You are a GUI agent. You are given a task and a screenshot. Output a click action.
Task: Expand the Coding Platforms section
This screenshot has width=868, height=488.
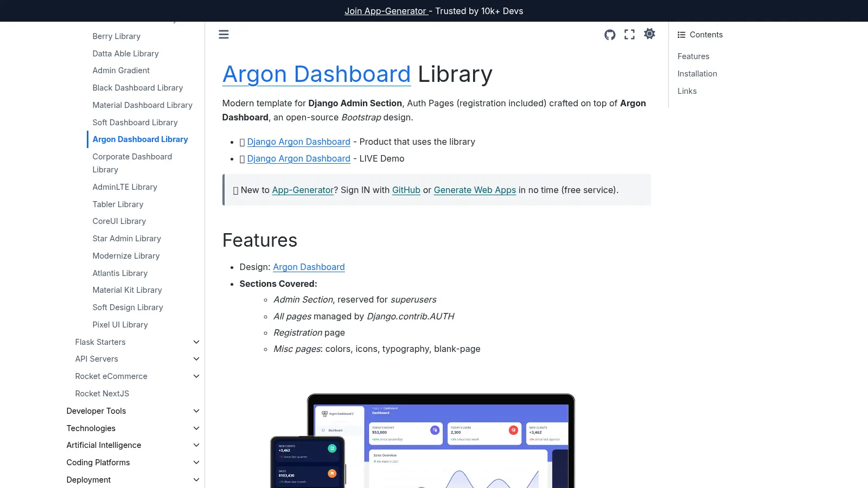[196, 463]
